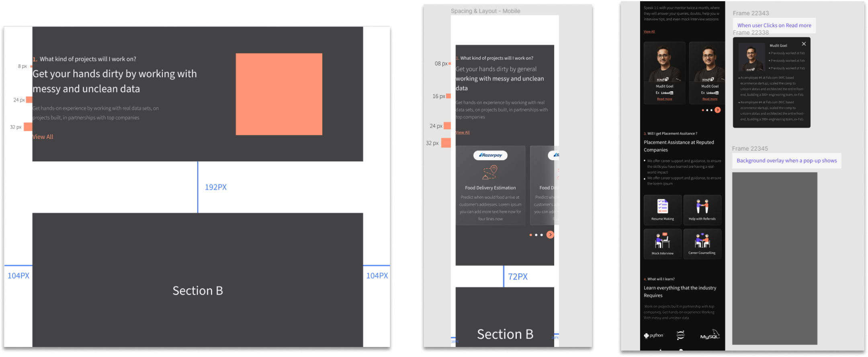Click next arrow in the projects carousel
Viewport: 868px width, 357px height.
pos(550,235)
